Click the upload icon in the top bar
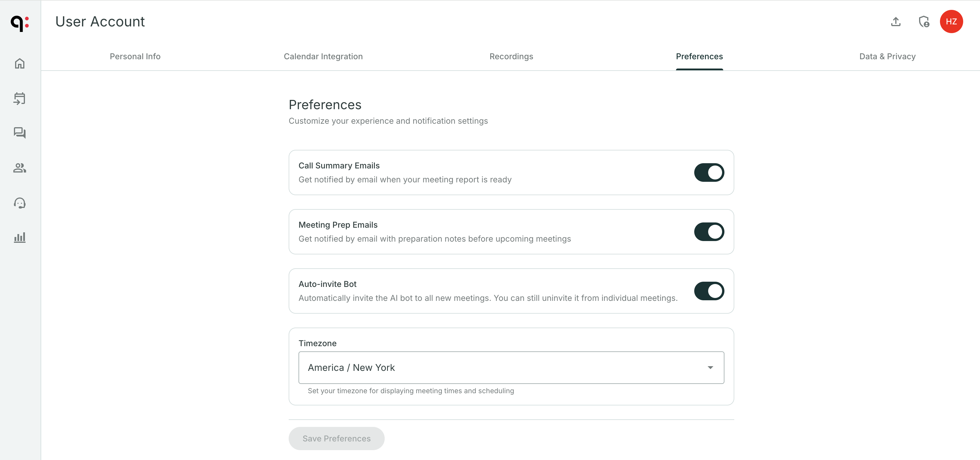The width and height of the screenshot is (980, 460). (x=896, y=22)
